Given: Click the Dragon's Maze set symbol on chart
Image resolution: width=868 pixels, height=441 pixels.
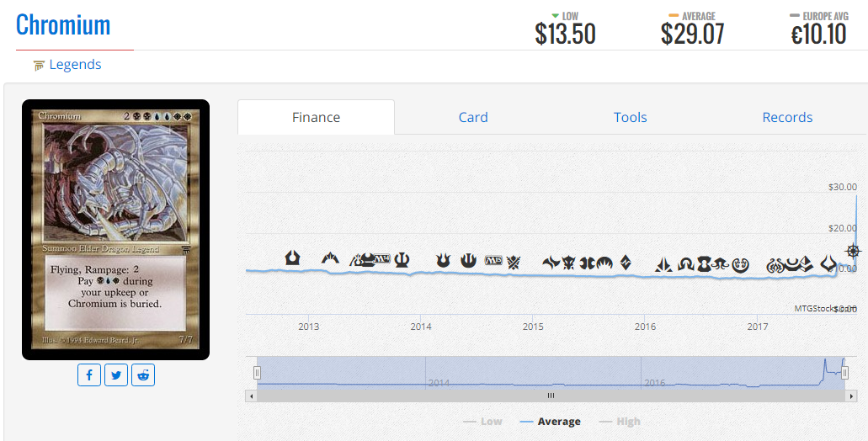Looking at the screenshot, I should 356,259.
